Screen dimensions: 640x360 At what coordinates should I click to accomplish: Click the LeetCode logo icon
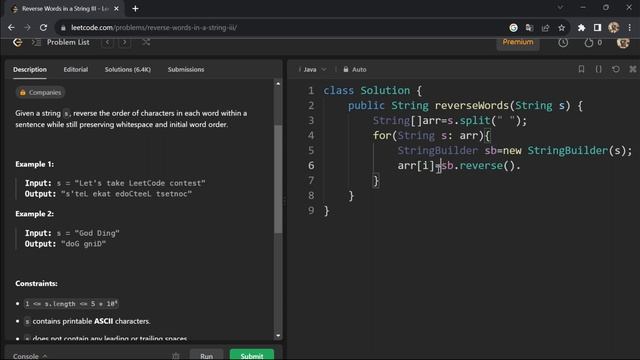point(17,42)
